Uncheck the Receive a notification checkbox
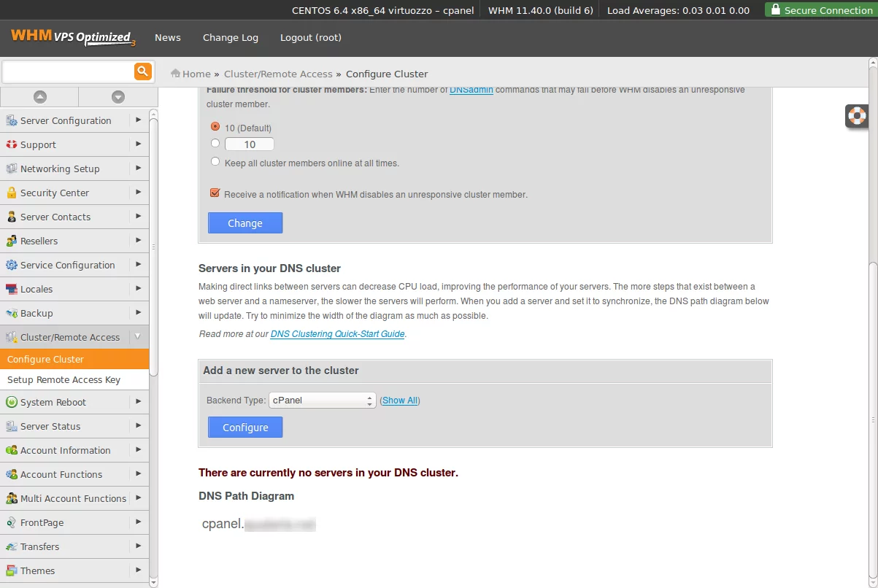The width and height of the screenshot is (878, 588). pos(215,193)
